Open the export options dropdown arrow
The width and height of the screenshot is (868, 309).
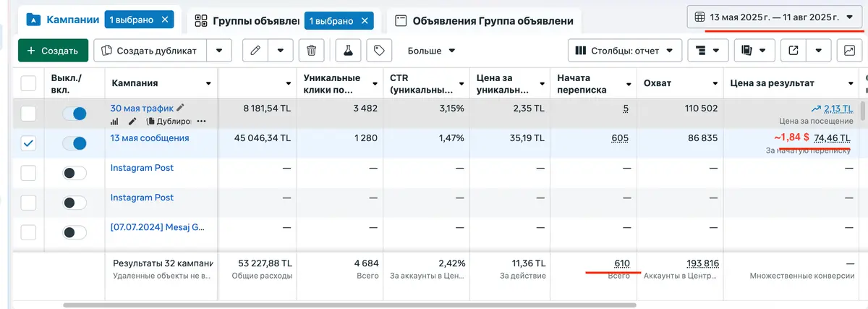pos(818,51)
